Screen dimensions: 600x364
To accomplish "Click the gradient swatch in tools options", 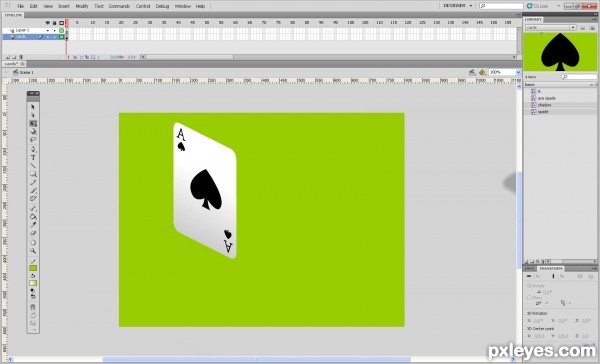I will coord(33,283).
